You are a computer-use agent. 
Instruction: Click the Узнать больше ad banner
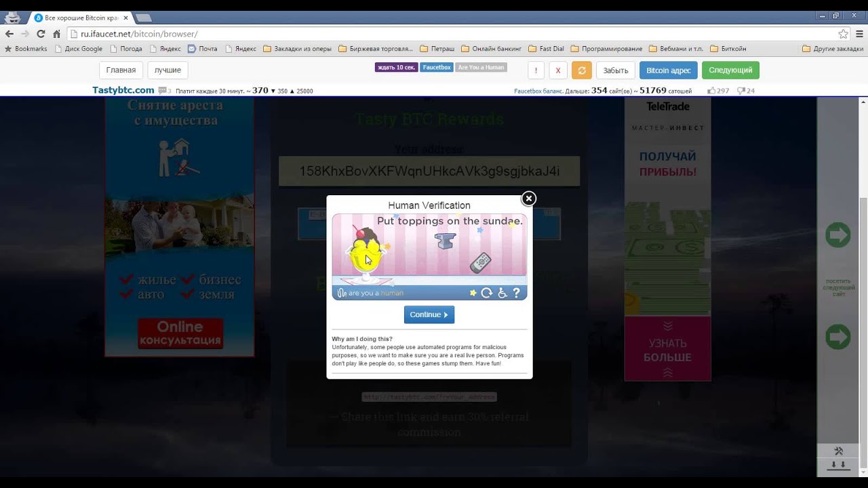(668, 349)
